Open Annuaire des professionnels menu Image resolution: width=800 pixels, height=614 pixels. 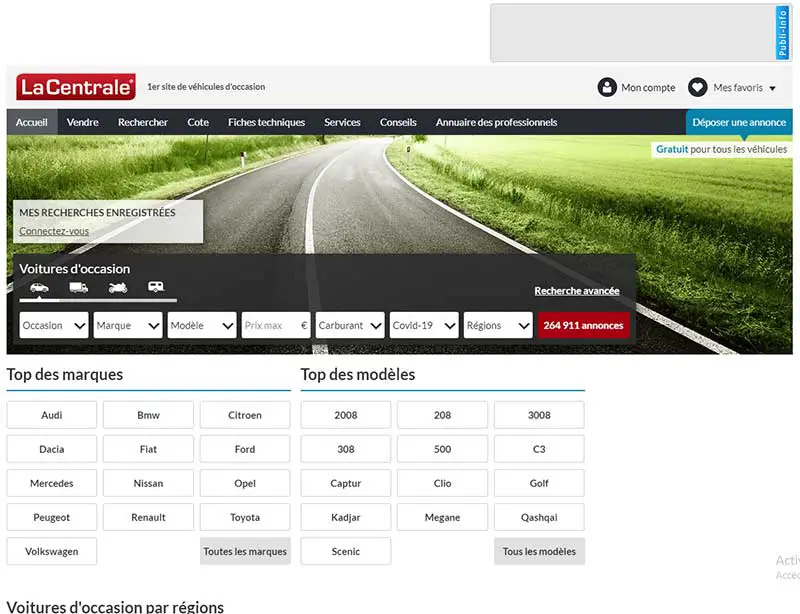496,122
